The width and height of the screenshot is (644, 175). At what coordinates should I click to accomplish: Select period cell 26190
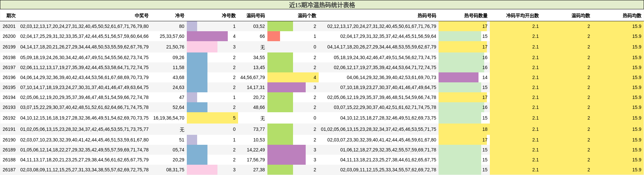point(9,140)
